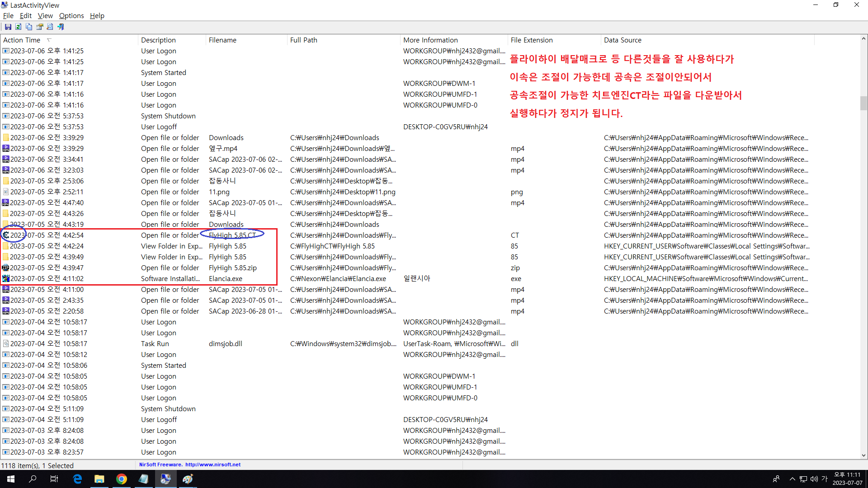Click the volume icon in system tray
868x488 pixels.
(814, 479)
